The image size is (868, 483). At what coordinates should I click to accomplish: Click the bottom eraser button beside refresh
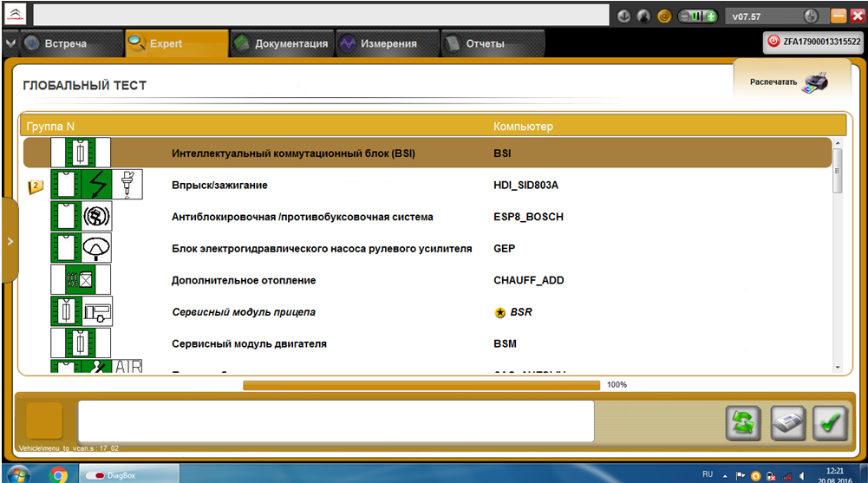tap(787, 423)
